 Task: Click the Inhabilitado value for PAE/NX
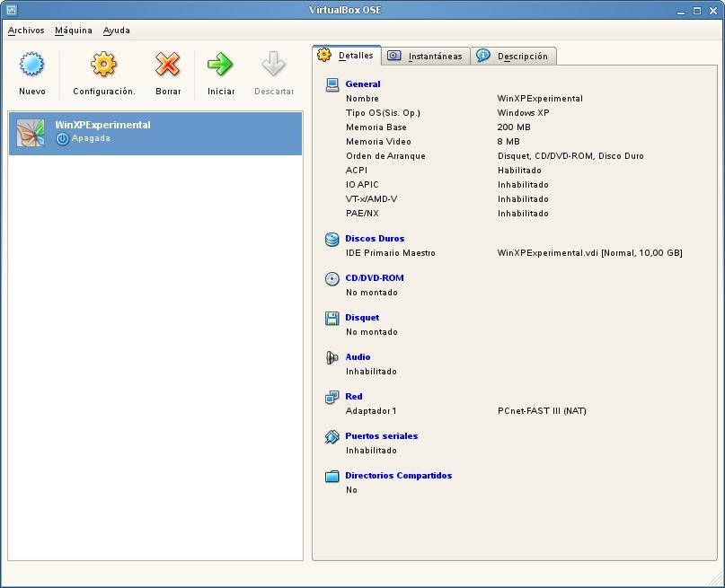(523, 213)
